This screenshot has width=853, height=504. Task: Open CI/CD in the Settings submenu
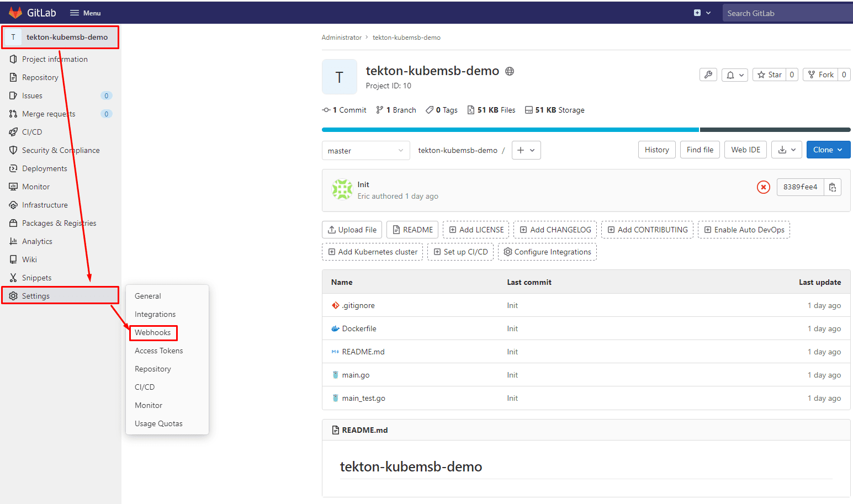pos(145,387)
